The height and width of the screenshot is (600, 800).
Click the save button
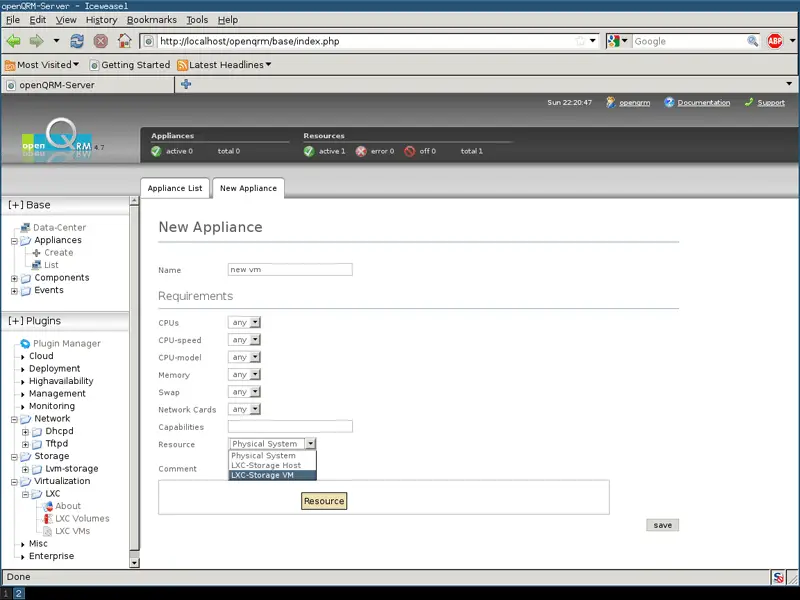pyautogui.click(x=662, y=525)
